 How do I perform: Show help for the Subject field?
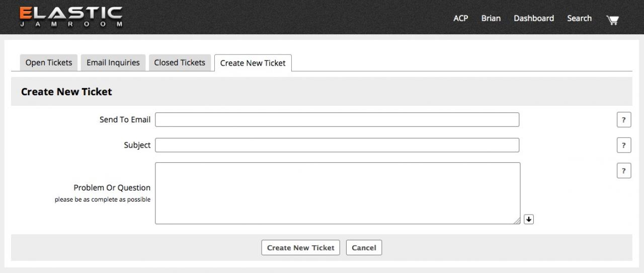(x=623, y=145)
